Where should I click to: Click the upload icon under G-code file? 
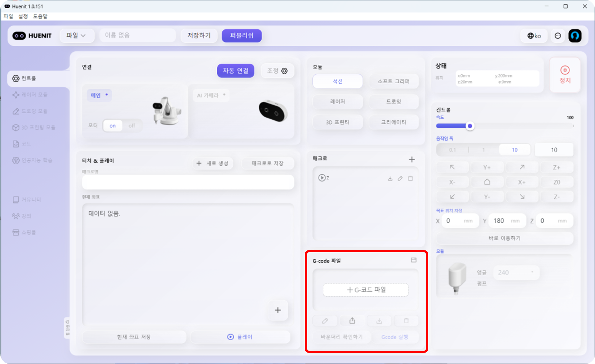click(x=352, y=321)
